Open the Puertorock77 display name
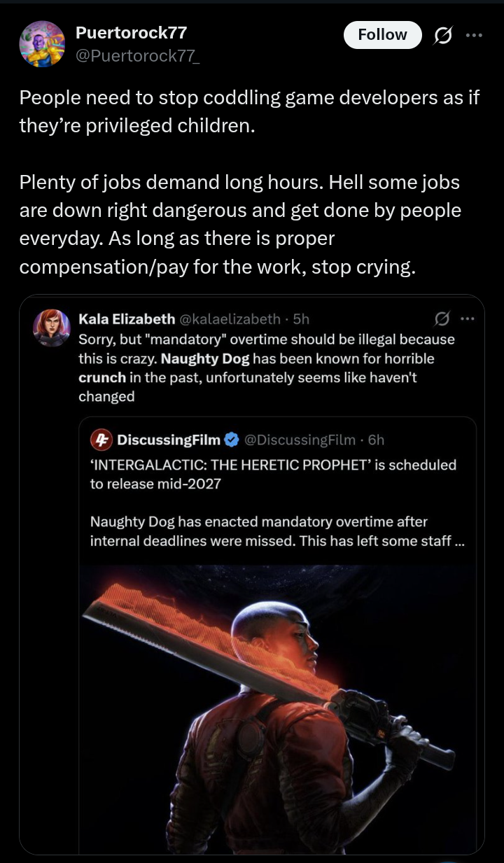This screenshot has height=863, width=504. (131, 32)
